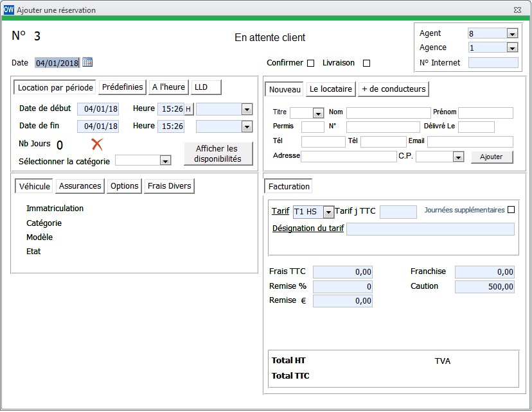Viewport: 532px width, 412px height.
Task: Switch to Location par période tab
Action: click(55, 87)
